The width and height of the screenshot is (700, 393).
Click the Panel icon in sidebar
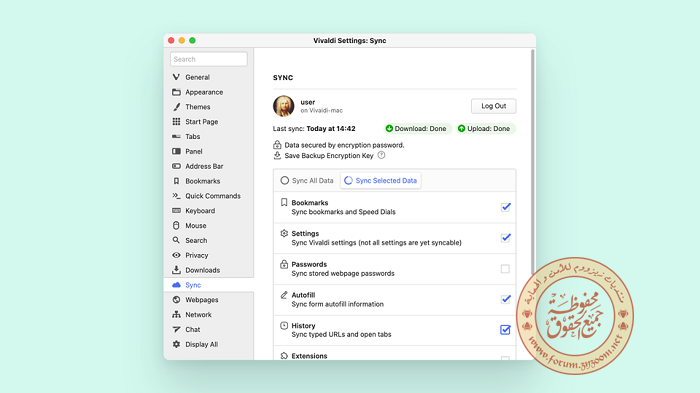coord(176,151)
